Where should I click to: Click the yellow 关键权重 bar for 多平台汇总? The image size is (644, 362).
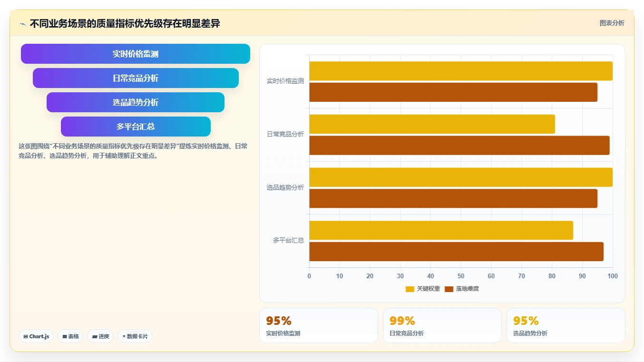(441, 230)
